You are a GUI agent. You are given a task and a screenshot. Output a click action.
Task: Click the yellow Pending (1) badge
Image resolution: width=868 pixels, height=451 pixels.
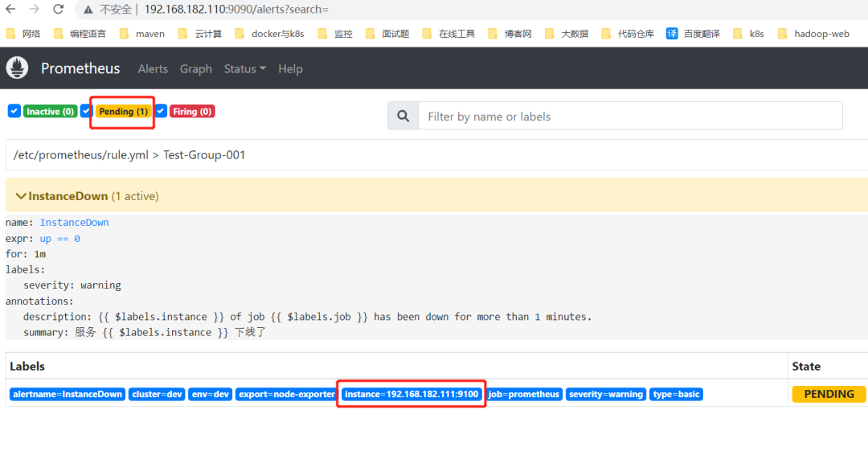pos(123,112)
